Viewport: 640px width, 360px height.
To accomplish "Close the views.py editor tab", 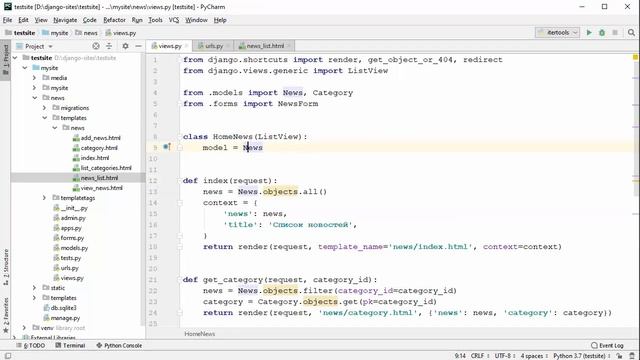I will pyautogui.click(x=187, y=46).
